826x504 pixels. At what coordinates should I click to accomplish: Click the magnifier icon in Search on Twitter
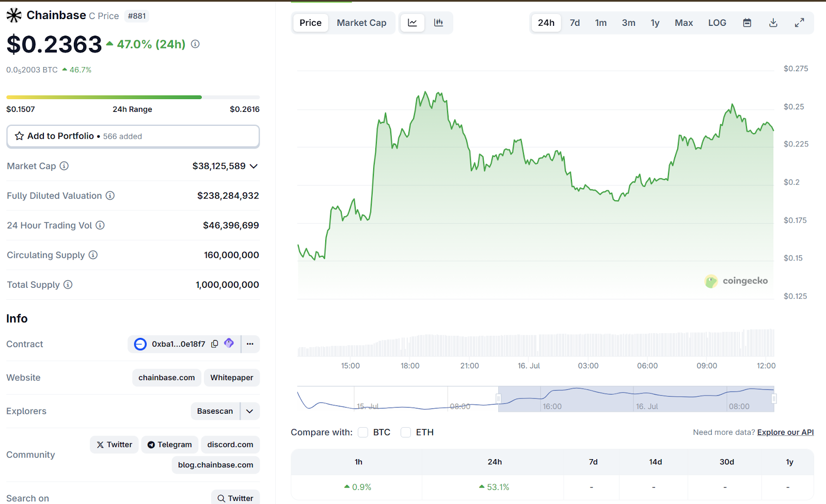click(221, 498)
